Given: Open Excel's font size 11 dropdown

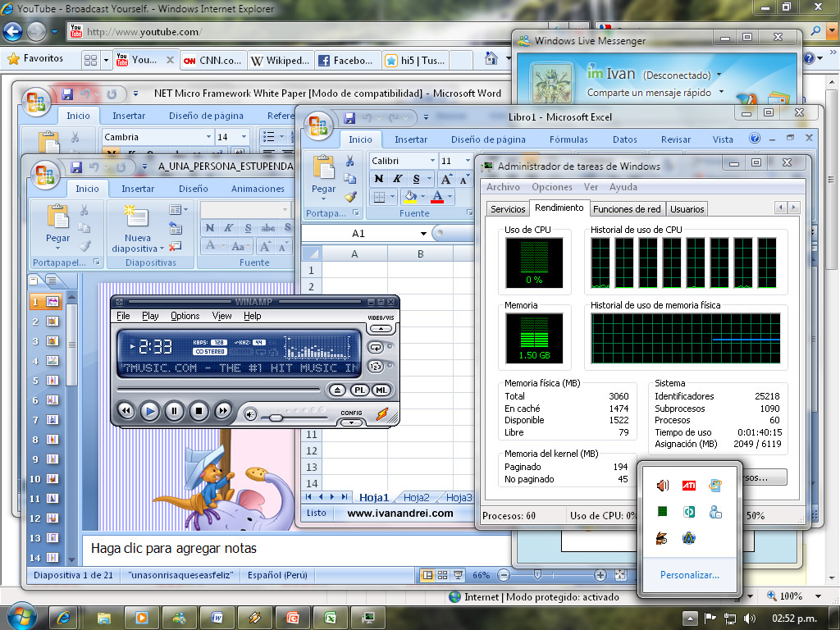Looking at the screenshot, I should (467, 161).
